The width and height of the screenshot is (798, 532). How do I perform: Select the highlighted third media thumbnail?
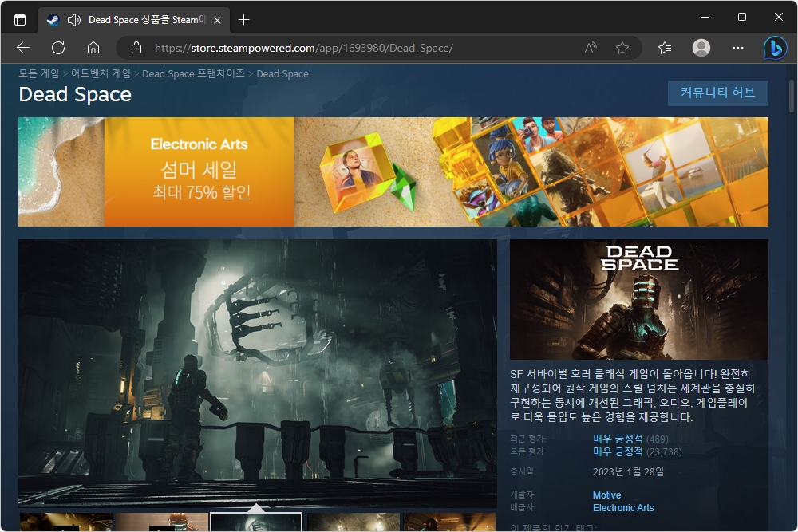click(x=256, y=522)
